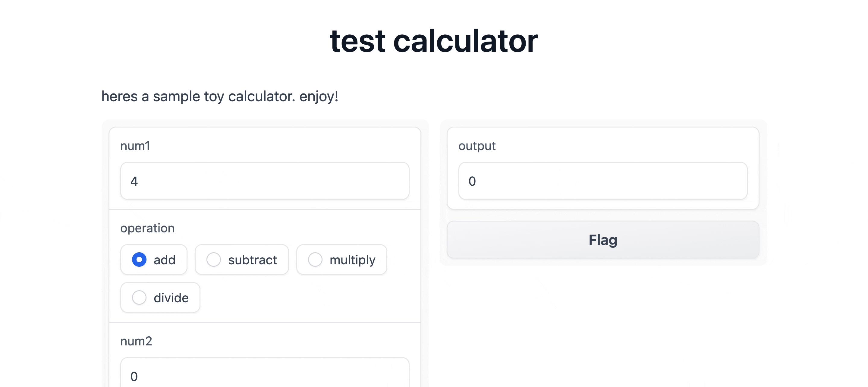Select the add operation radio button

tap(139, 259)
